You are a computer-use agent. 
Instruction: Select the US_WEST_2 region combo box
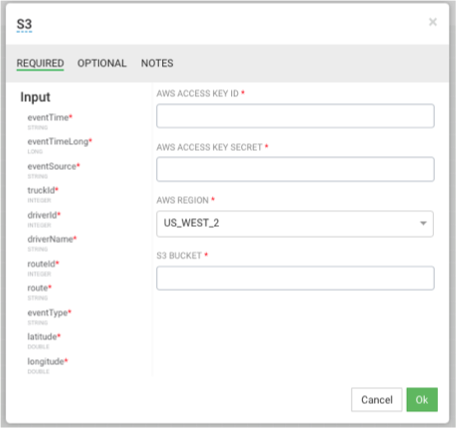(295, 223)
